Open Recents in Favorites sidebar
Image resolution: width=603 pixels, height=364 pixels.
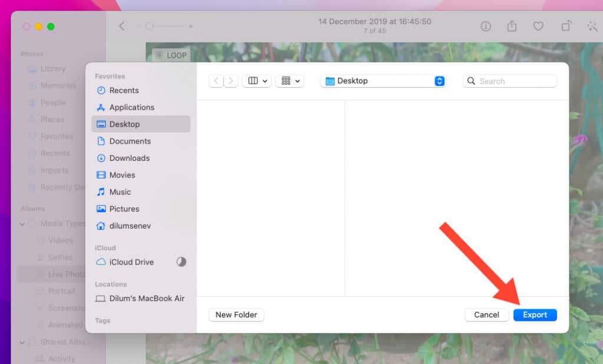tap(141, 91)
